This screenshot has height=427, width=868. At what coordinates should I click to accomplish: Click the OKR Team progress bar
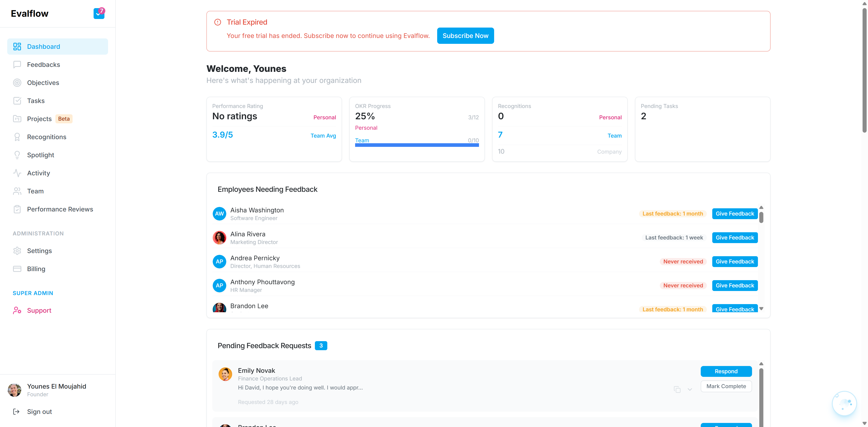point(417,145)
